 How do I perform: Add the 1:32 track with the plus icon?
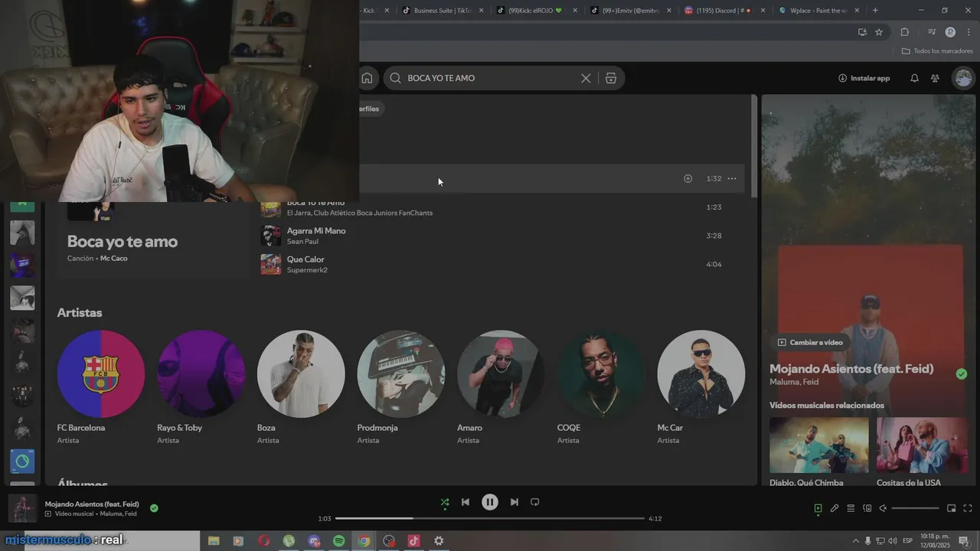pyautogui.click(x=688, y=178)
